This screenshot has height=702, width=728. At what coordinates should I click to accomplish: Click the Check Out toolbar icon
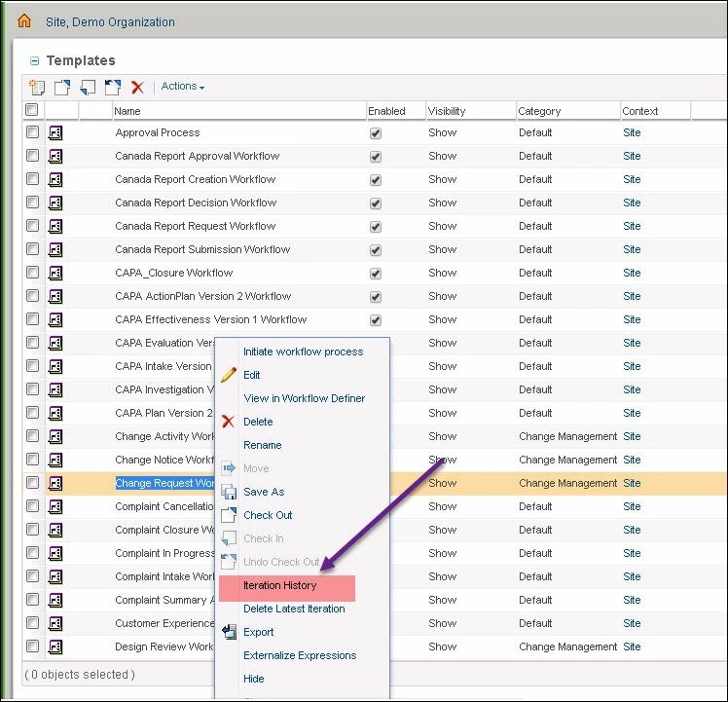coord(62,87)
